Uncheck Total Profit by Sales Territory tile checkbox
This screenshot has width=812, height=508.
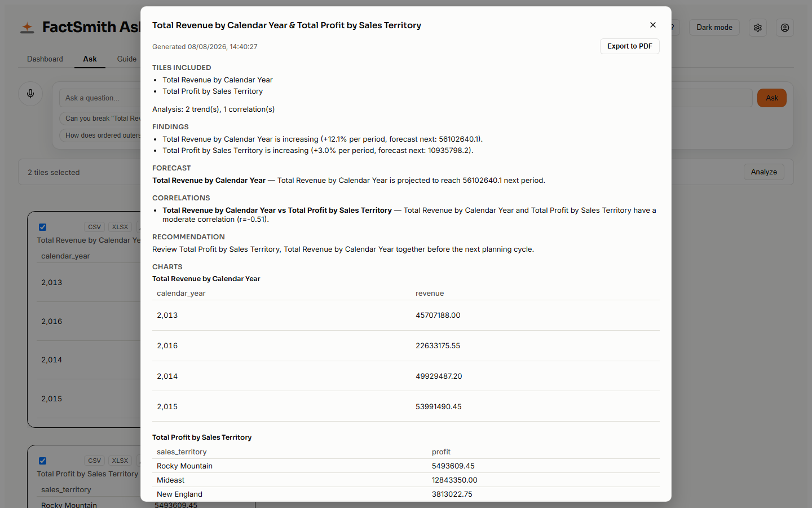(x=42, y=461)
